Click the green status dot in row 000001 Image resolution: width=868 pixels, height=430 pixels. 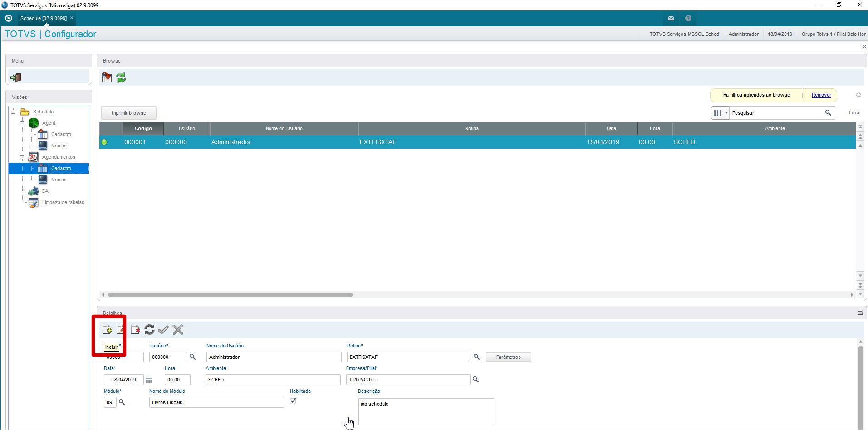104,142
